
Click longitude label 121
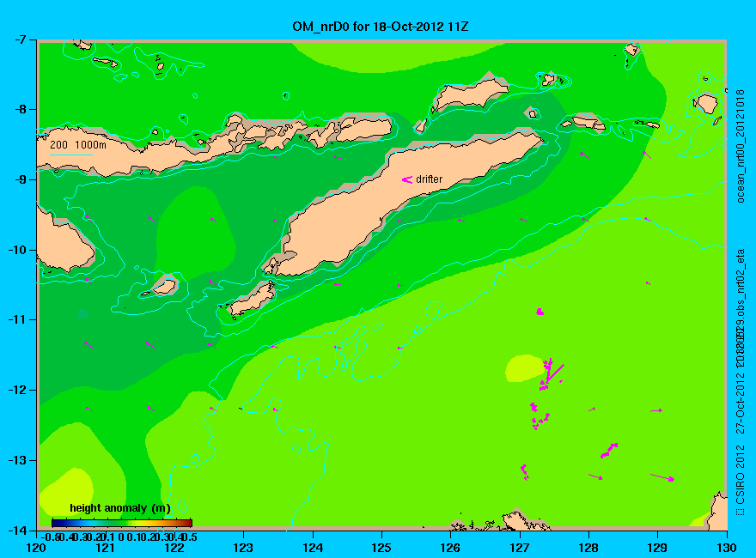coord(105,548)
